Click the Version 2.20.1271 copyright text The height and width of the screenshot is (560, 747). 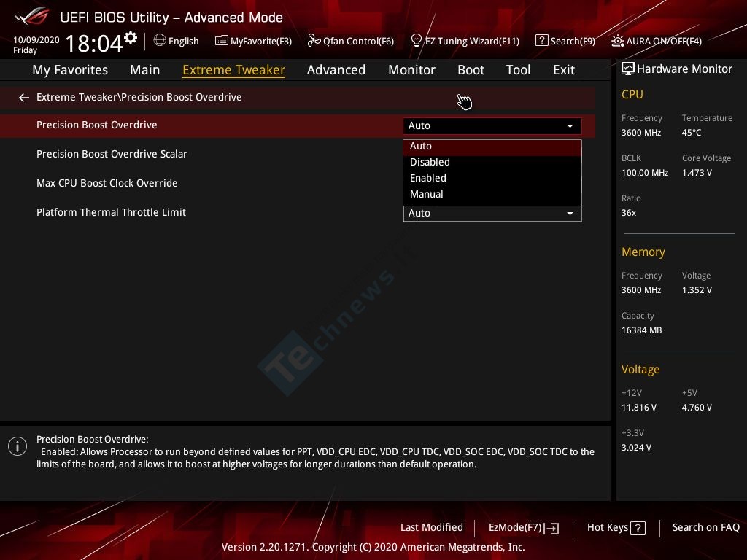tap(373, 547)
